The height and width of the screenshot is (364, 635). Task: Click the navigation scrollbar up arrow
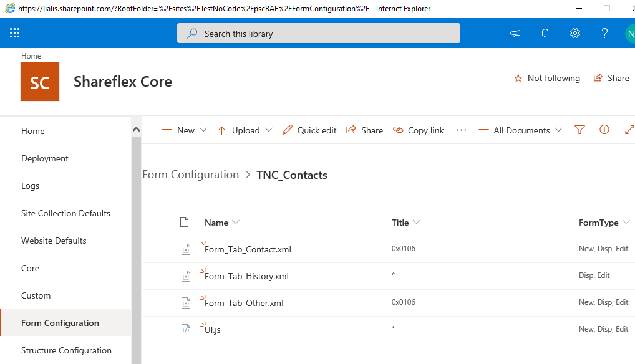coord(136,130)
